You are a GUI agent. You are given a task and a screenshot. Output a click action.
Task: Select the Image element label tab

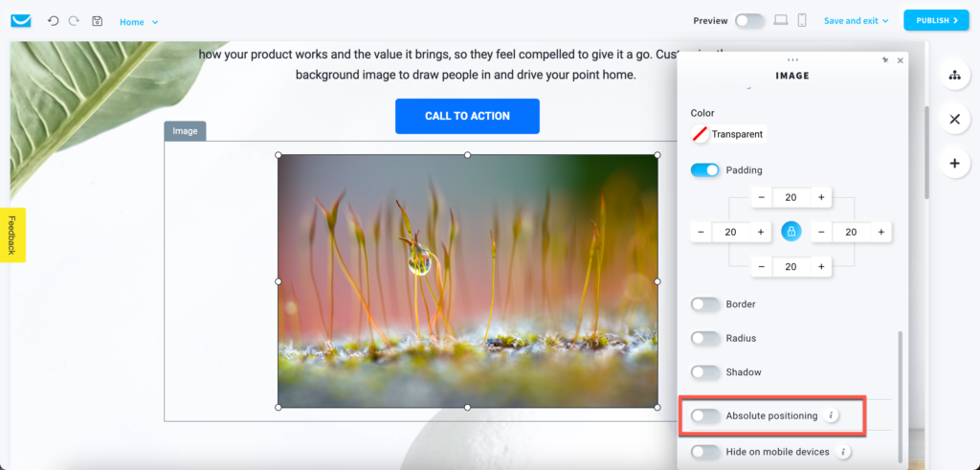185,131
